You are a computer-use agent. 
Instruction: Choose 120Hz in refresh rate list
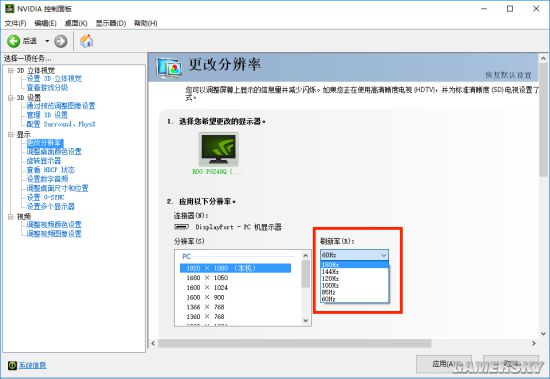click(x=355, y=279)
